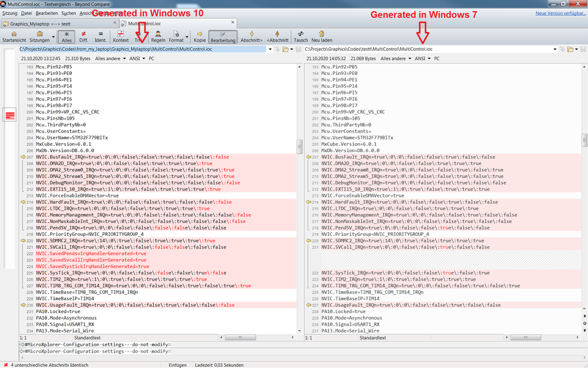Open left pane ANSI encoding dropdown
588x368 pixels.
click(137, 58)
